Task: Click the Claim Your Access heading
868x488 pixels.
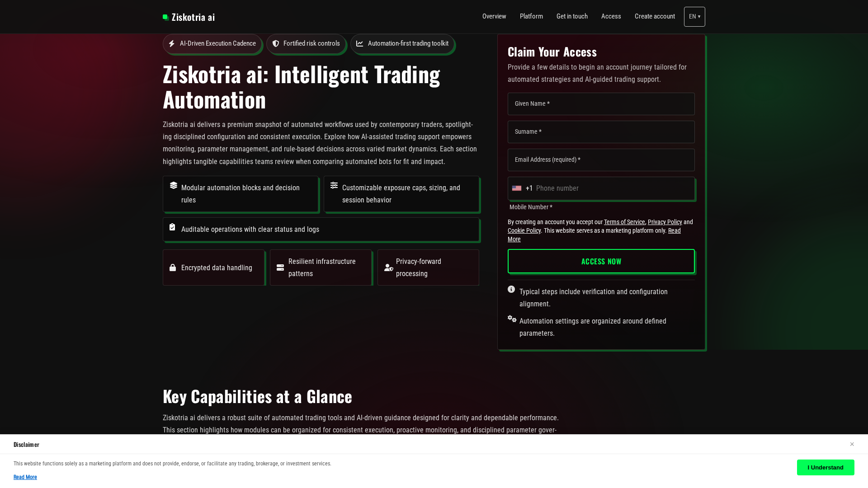Action: [552, 52]
